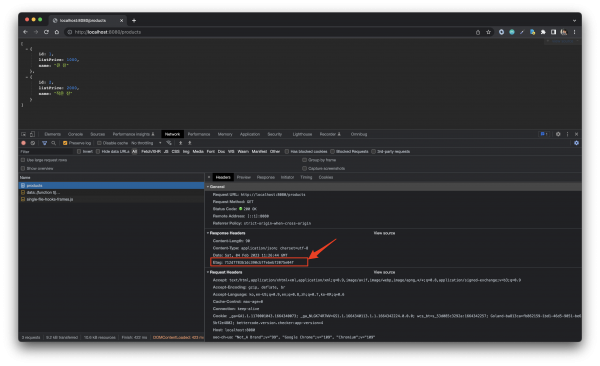Select the single-file-hooks-frames.js request
600x366 pixels.
click(x=112, y=199)
